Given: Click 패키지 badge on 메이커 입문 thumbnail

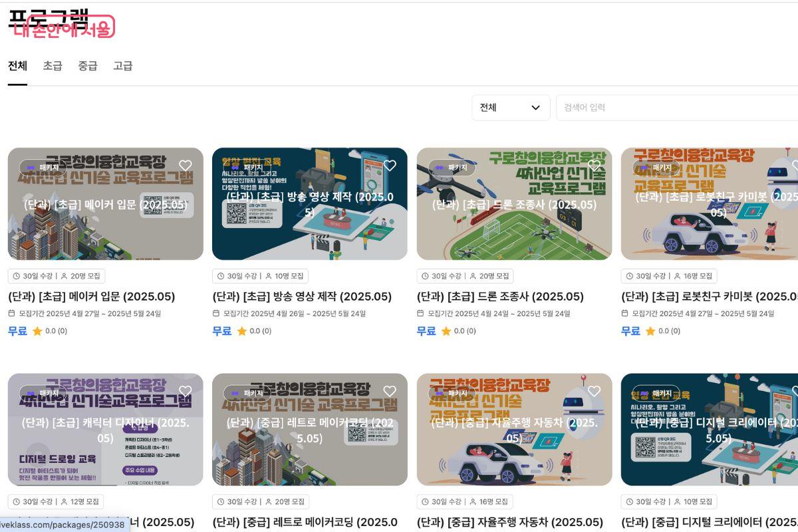Looking at the screenshot, I should click(x=43, y=168).
